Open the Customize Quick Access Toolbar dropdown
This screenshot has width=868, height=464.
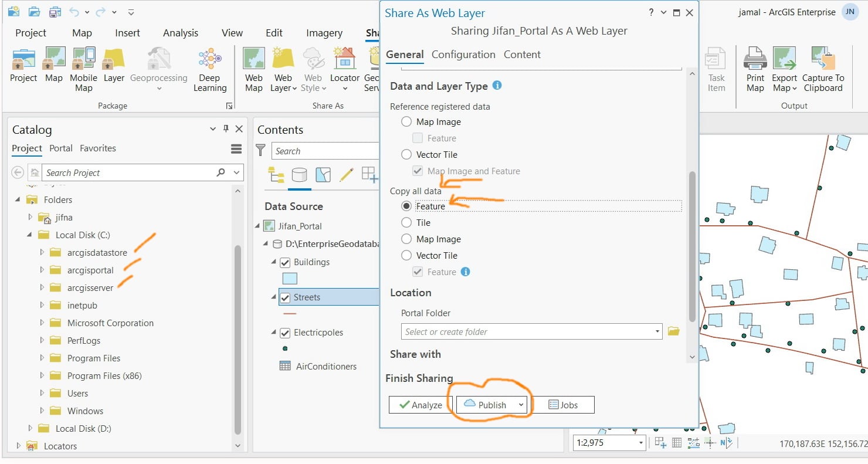click(131, 12)
